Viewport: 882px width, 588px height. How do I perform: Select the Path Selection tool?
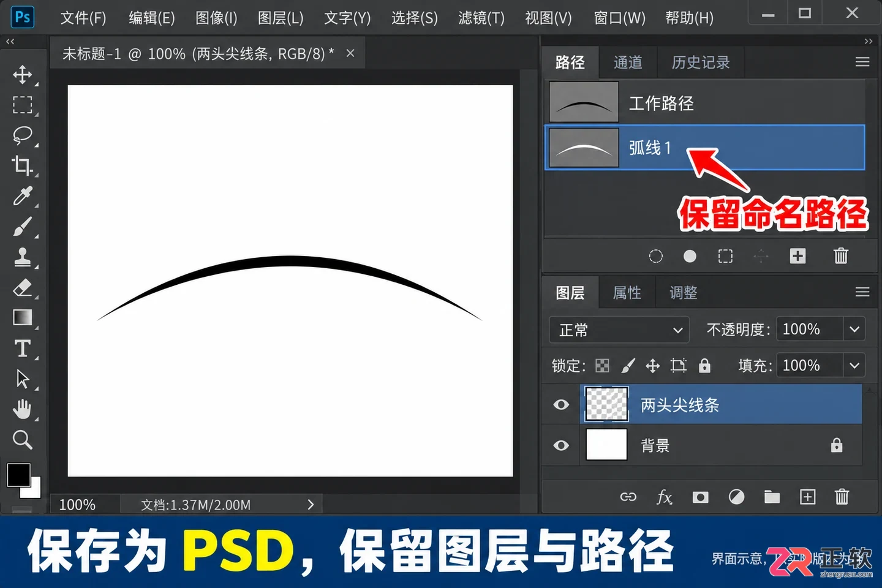23,379
